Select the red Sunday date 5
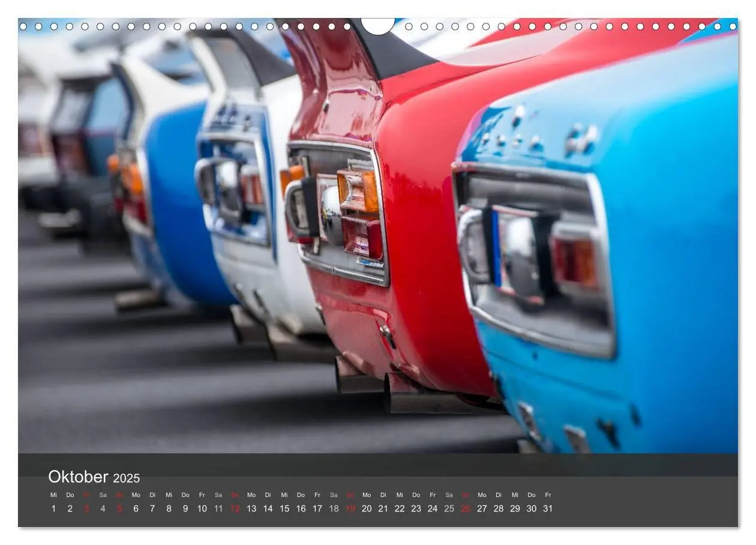This screenshot has width=756, height=545. pos(119,508)
